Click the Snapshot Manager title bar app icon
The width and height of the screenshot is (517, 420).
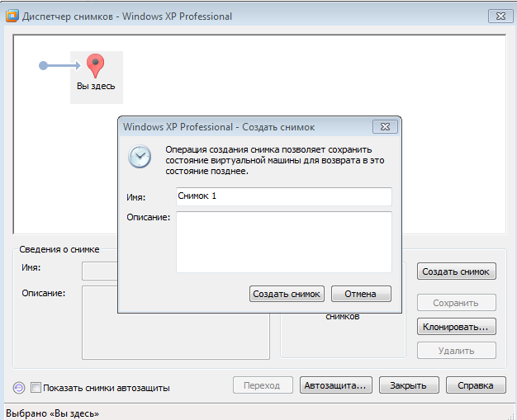12,16
